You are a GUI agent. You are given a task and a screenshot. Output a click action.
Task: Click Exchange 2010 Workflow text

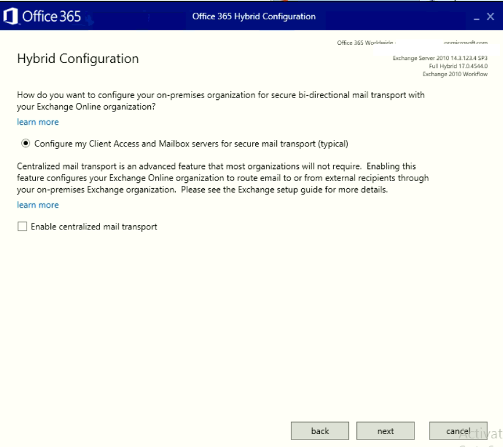[x=455, y=74]
